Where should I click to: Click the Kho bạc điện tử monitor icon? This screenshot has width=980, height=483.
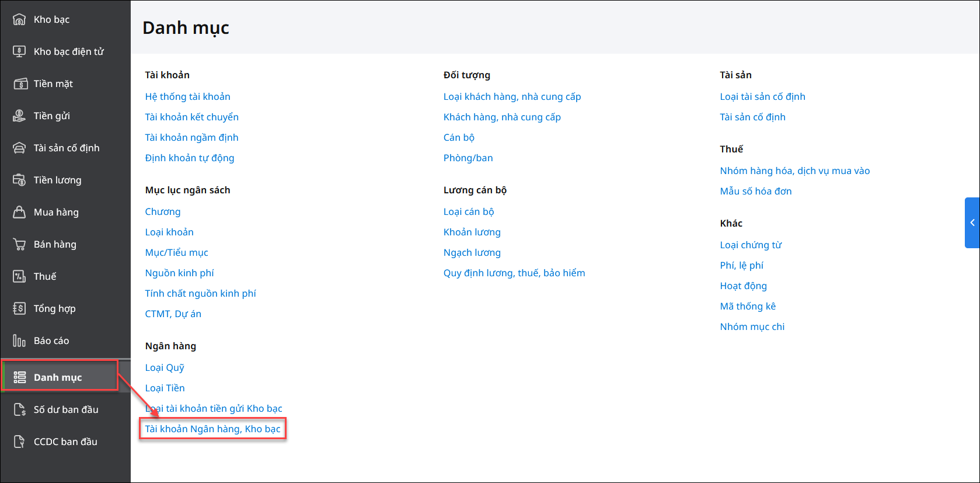coord(19,51)
